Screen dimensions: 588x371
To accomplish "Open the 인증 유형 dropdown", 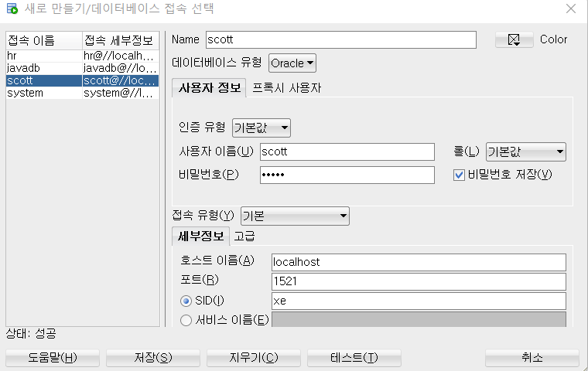I will click(261, 128).
